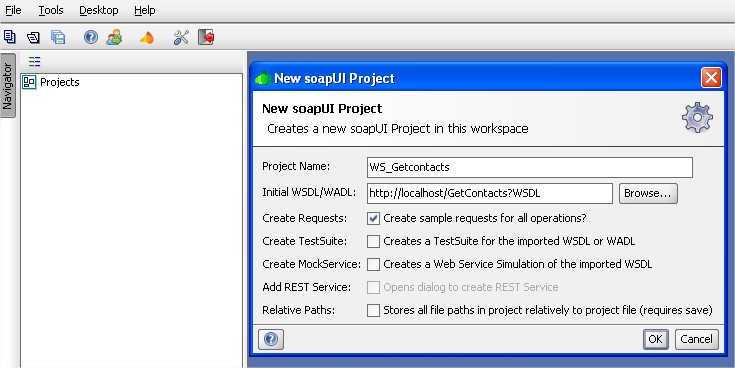735x368 pixels.
Task: Click the navigator list view toggle icon
Action: pos(34,61)
